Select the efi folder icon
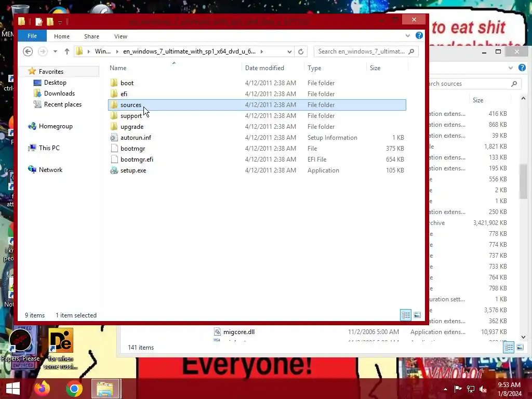Image resolution: width=532 pixels, height=399 pixels. coord(114,94)
